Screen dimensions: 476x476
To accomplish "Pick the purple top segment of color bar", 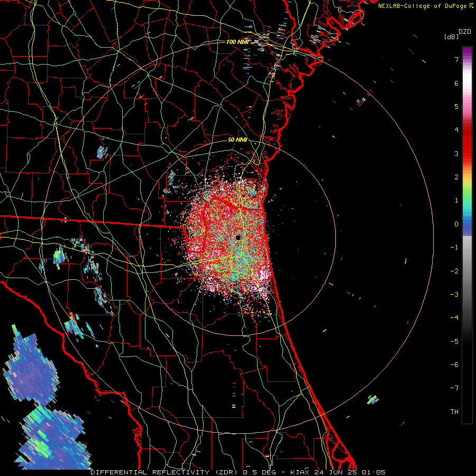I will pyautogui.click(x=467, y=51).
